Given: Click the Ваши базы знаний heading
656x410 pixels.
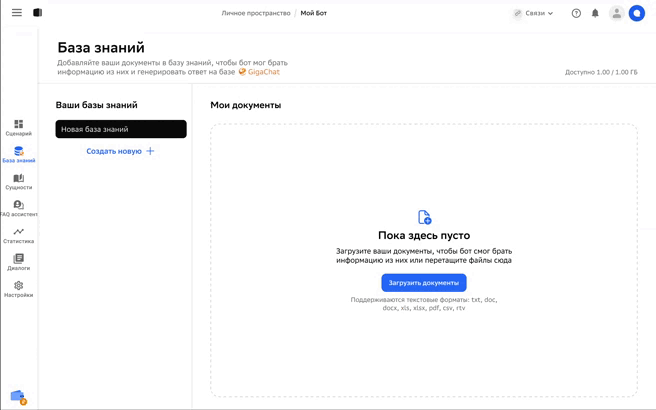Looking at the screenshot, I should (97, 105).
